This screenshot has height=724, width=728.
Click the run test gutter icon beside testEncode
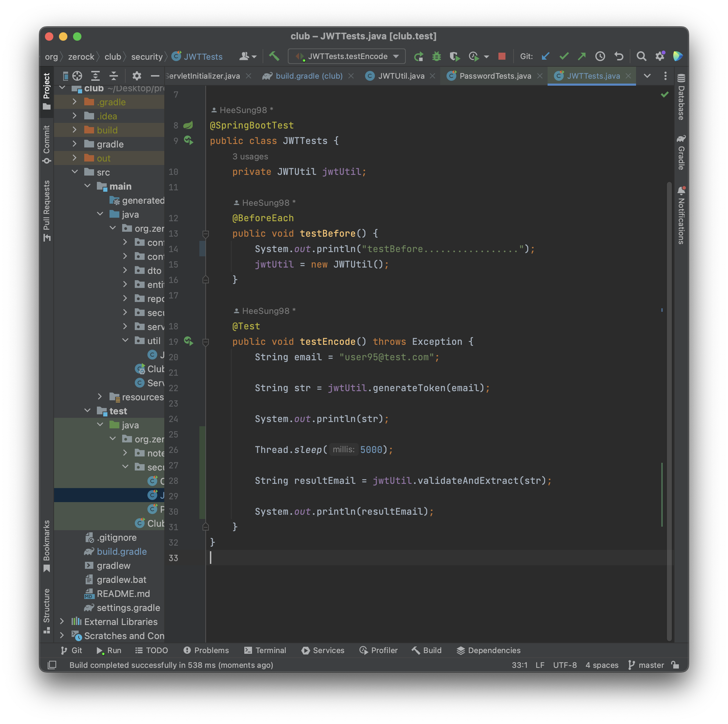[x=188, y=341]
